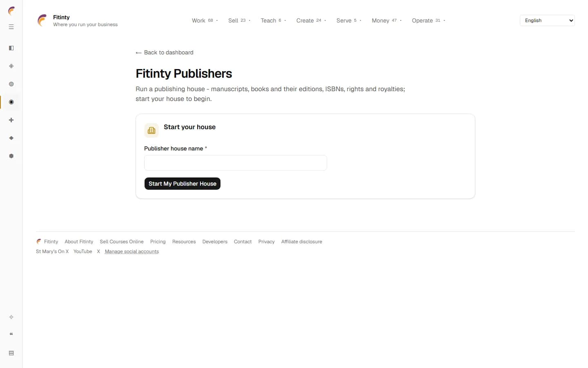588x368 pixels.
Task: Select the half-filled square sidebar icon
Action: tap(11, 48)
